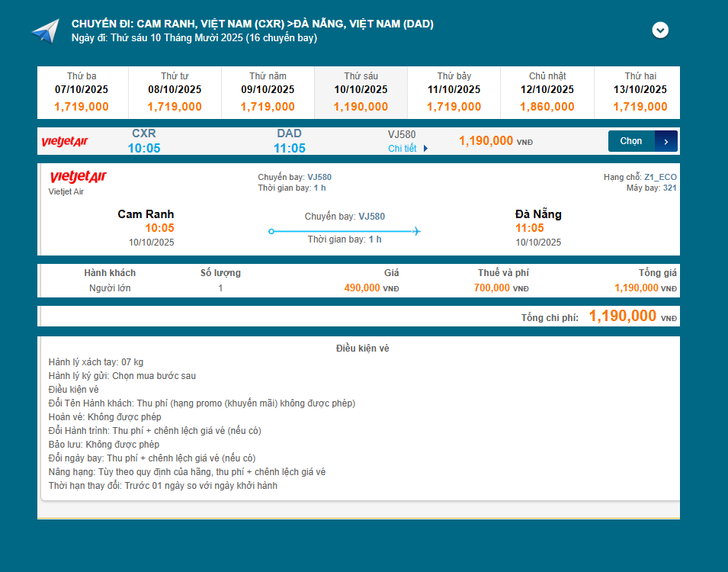Screen dimensions: 728x572
Task: Click the arrow on the Chọn button
Action: [x=665, y=141]
